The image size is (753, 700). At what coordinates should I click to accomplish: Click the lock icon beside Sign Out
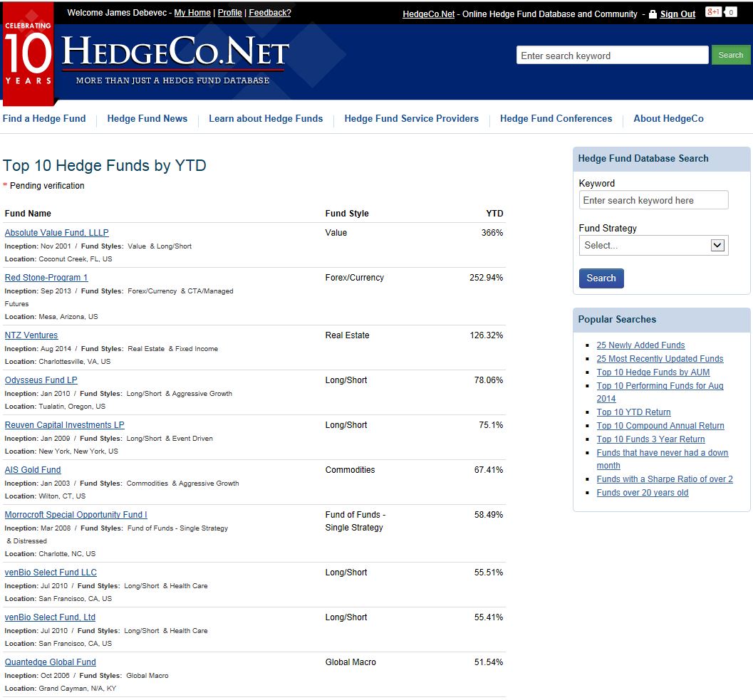point(653,14)
